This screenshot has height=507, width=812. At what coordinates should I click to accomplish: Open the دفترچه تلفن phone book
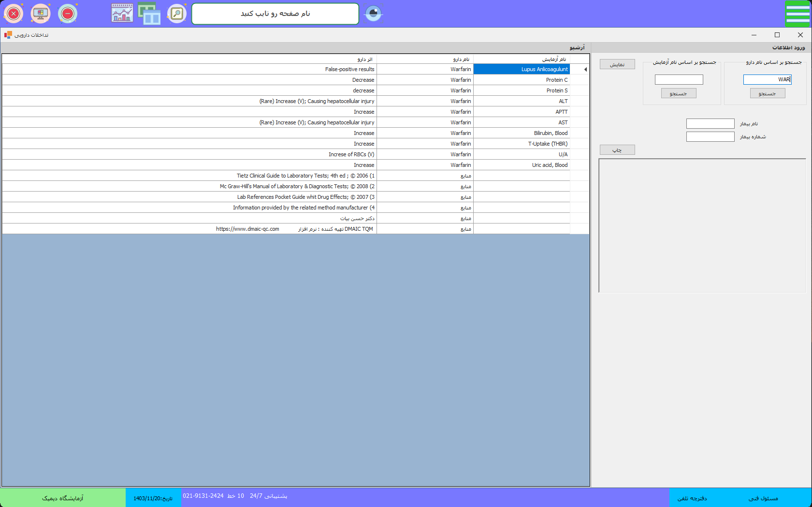pyautogui.click(x=692, y=498)
